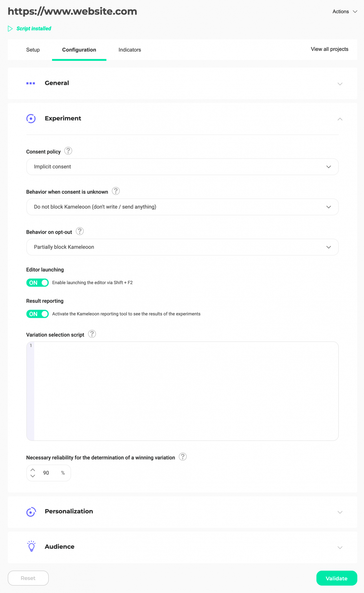Disable the Result reporting toggle
The width and height of the screenshot is (364, 593).
37,314
